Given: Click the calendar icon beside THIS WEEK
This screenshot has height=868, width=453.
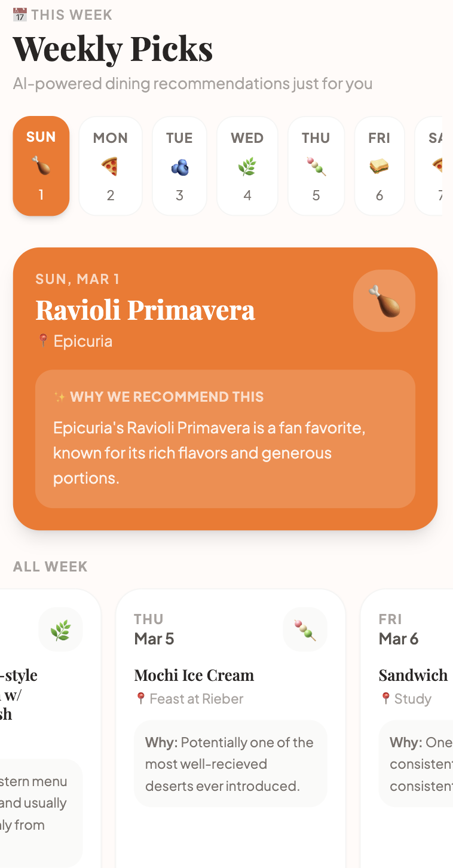Looking at the screenshot, I should point(20,14).
